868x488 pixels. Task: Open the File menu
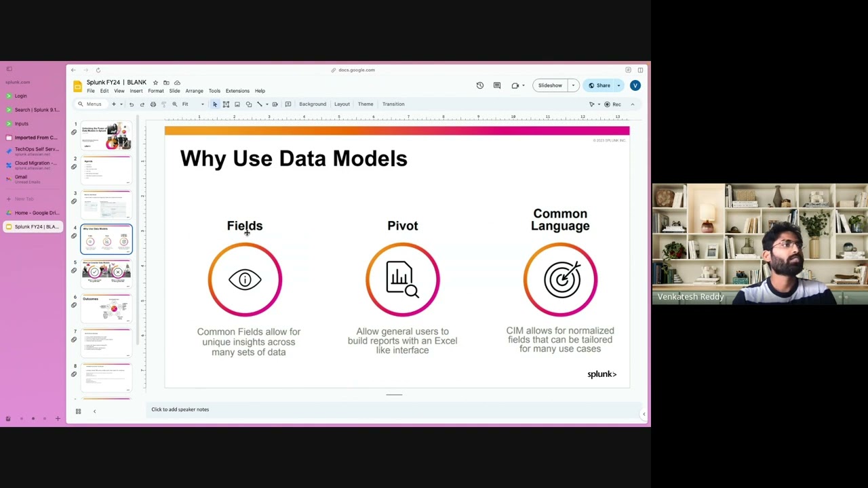click(90, 91)
